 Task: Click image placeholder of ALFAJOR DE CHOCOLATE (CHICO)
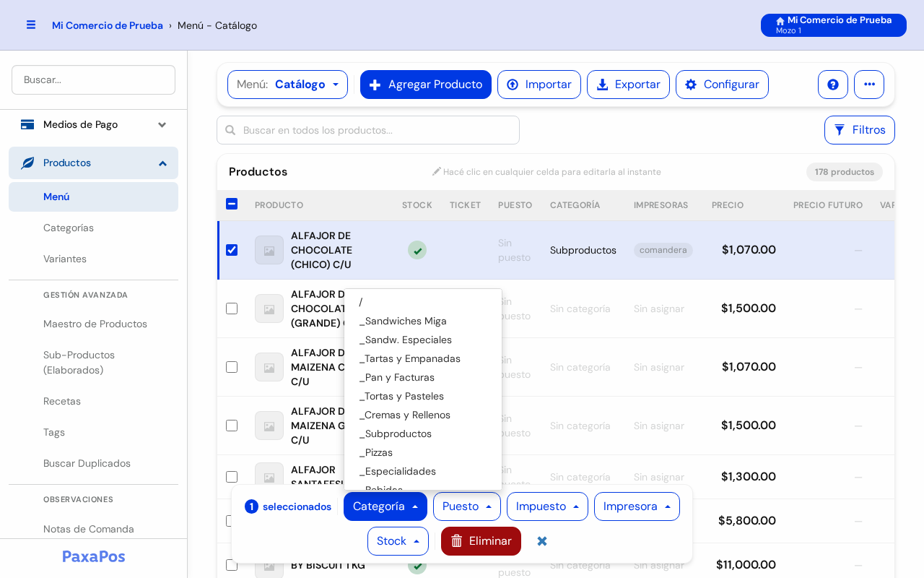click(x=269, y=250)
